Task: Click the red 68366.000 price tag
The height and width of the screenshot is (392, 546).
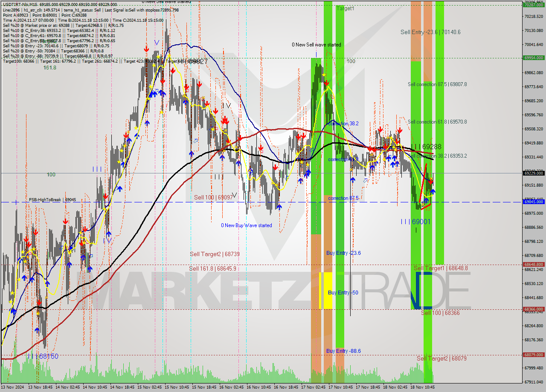Action: click(x=534, y=309)
